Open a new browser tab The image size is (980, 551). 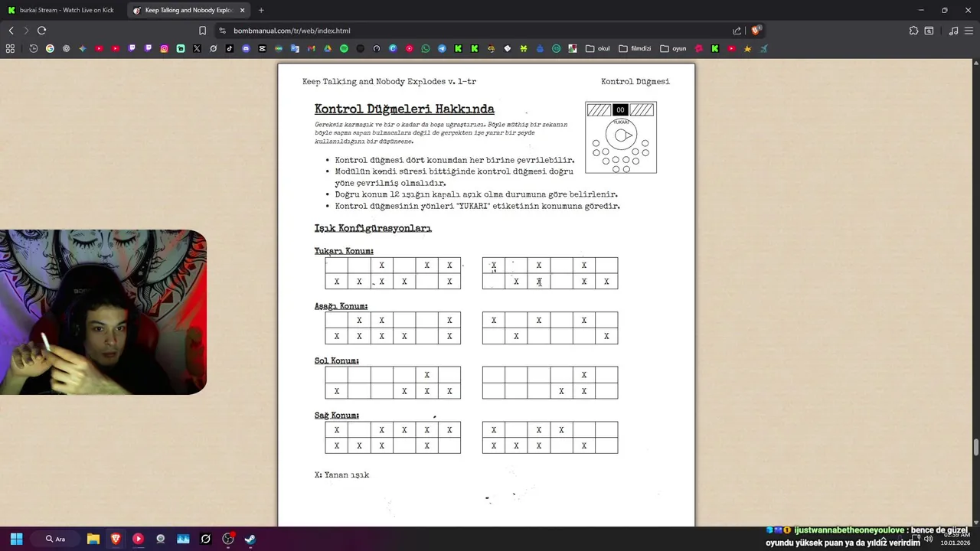click(x=261, y=10)
